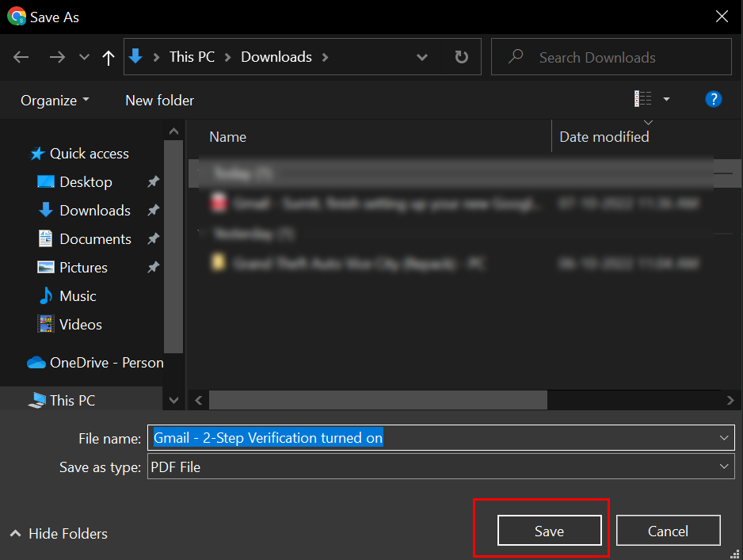Click the Music note icon
743x560 pixels.
tap(45, 295)
